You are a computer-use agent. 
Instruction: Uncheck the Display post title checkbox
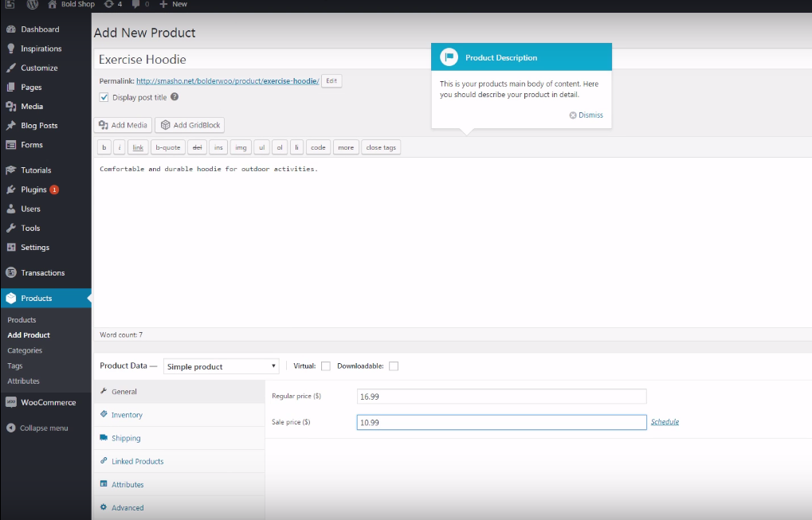click(104, 97)
